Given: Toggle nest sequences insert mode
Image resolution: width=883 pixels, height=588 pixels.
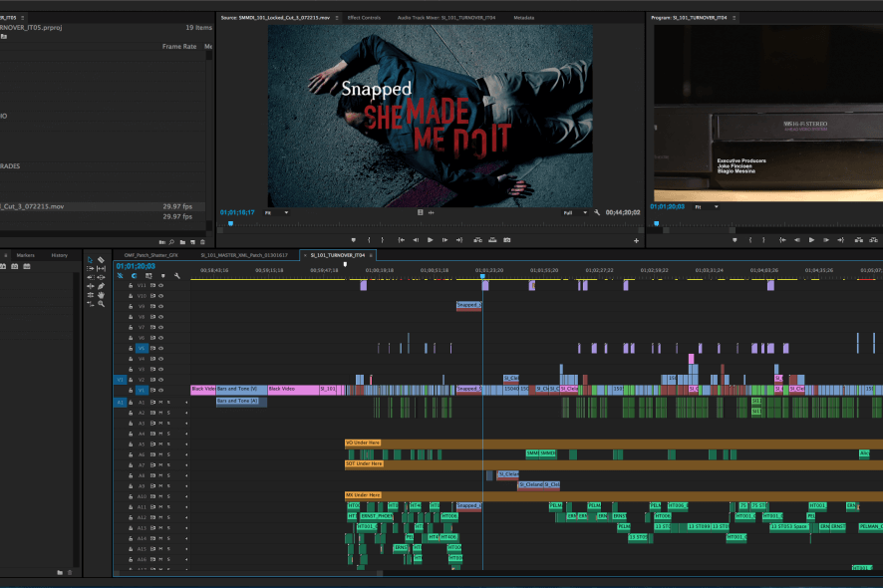Looking at the screenshot, I should [120, 276].
